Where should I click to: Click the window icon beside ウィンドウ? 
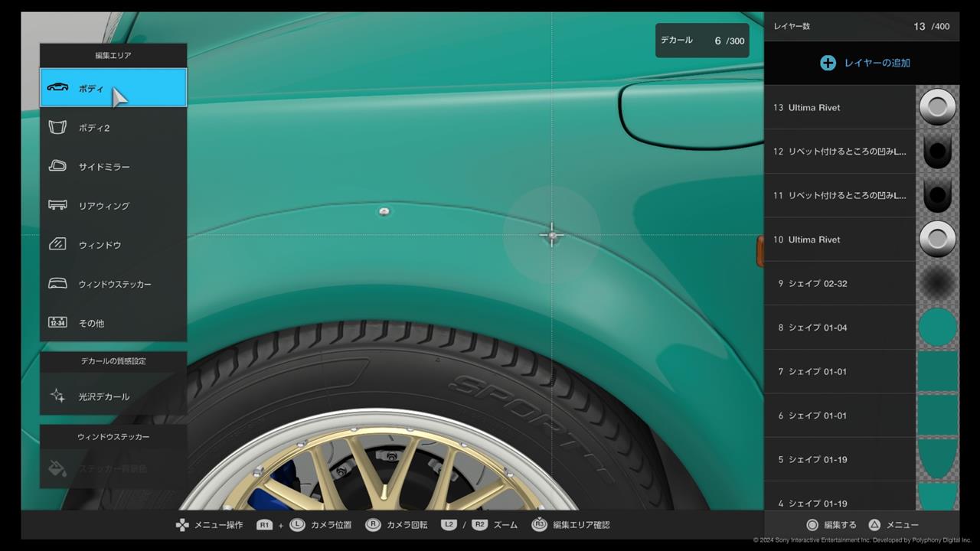click(57, 244)
